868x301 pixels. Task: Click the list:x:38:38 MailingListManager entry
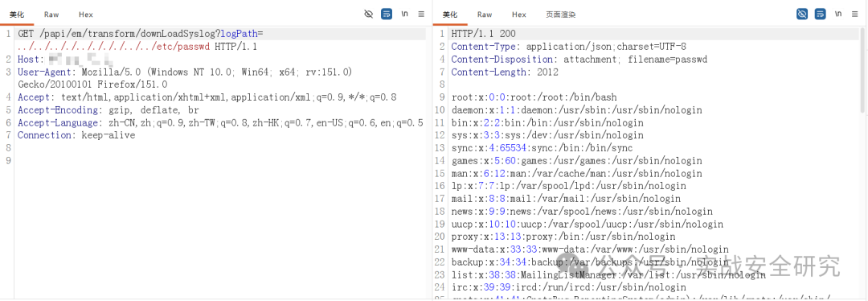[609, 275]
